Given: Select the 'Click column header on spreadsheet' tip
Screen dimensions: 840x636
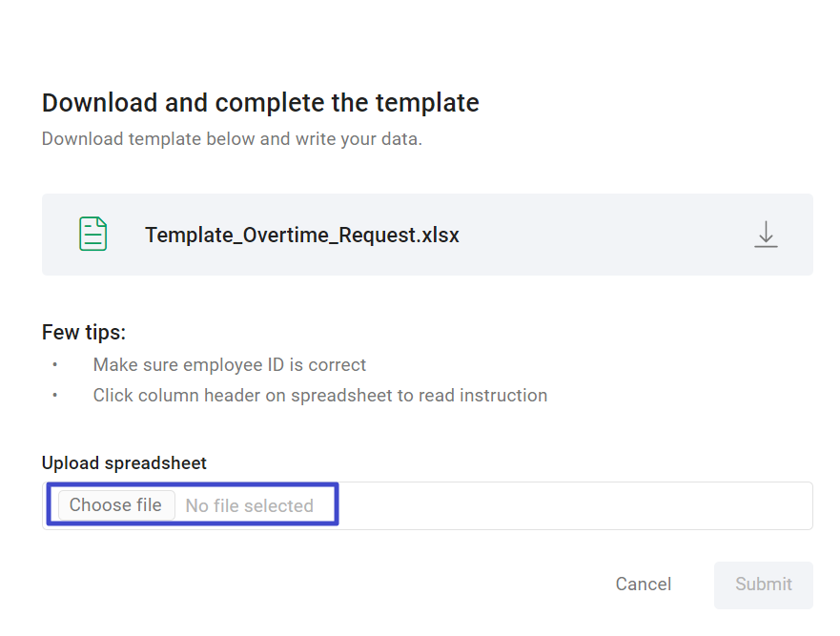Looking at the screenshot, I should click(319, 396).
